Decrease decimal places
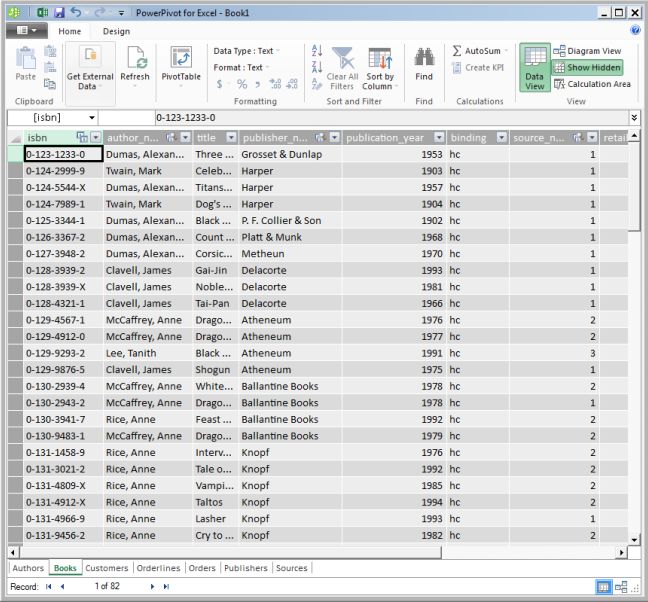Screen dimensions: 648x602 tap(292, 84)
